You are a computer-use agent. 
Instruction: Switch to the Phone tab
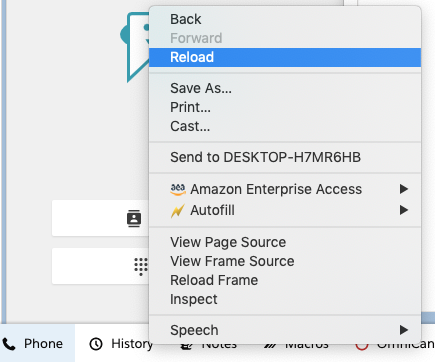point(37,343)
